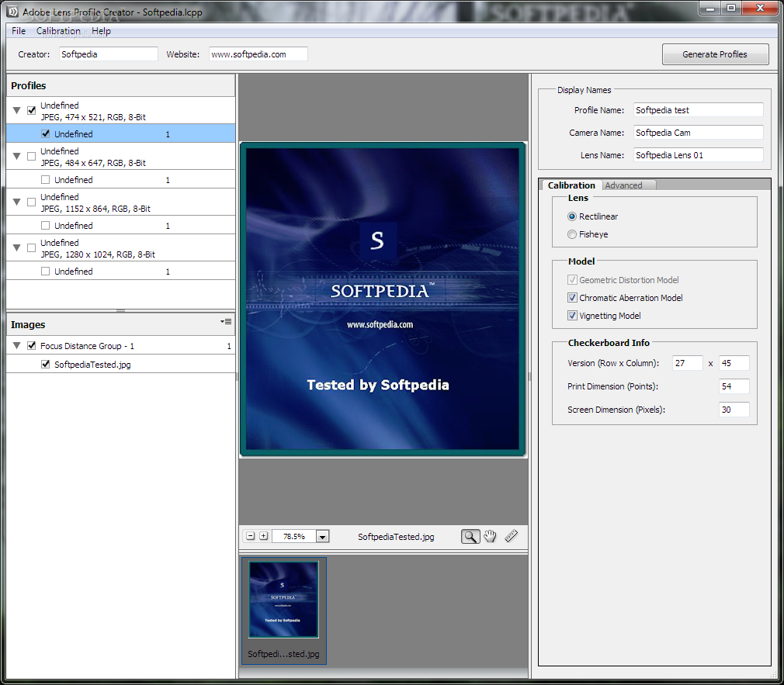Disable Vignetting Model
This screenshot has height=685, width=784.
tap(573, 316)
